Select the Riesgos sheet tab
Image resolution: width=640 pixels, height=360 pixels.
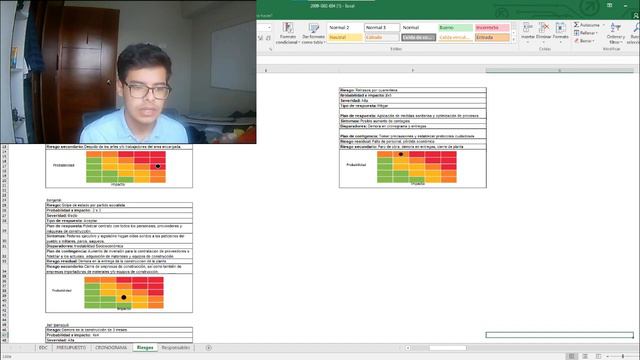click(145, 348)
